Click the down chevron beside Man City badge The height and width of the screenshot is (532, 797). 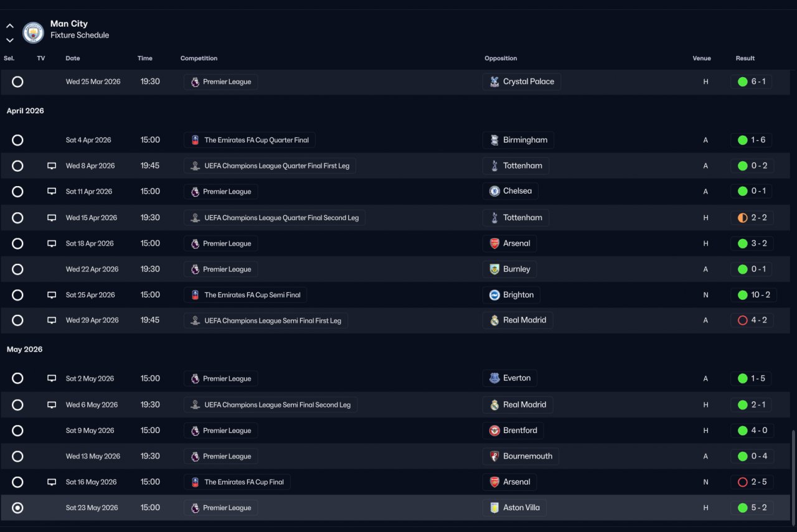tap(10, 40)
